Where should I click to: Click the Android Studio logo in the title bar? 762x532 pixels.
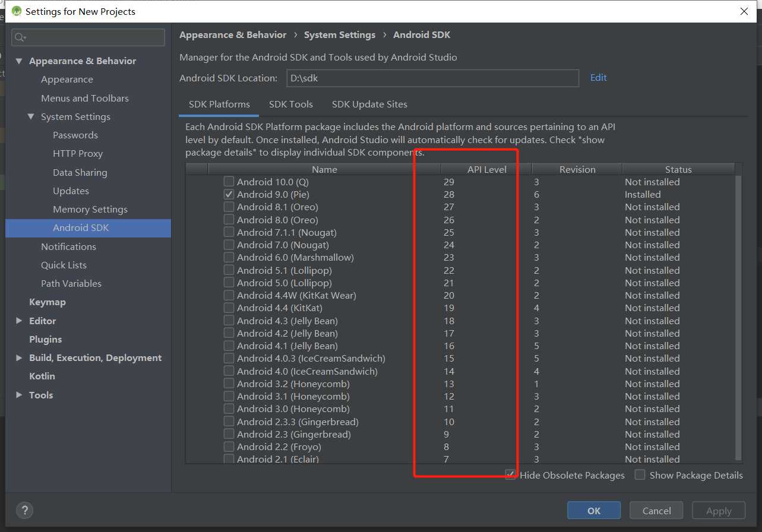pos(16,11)
